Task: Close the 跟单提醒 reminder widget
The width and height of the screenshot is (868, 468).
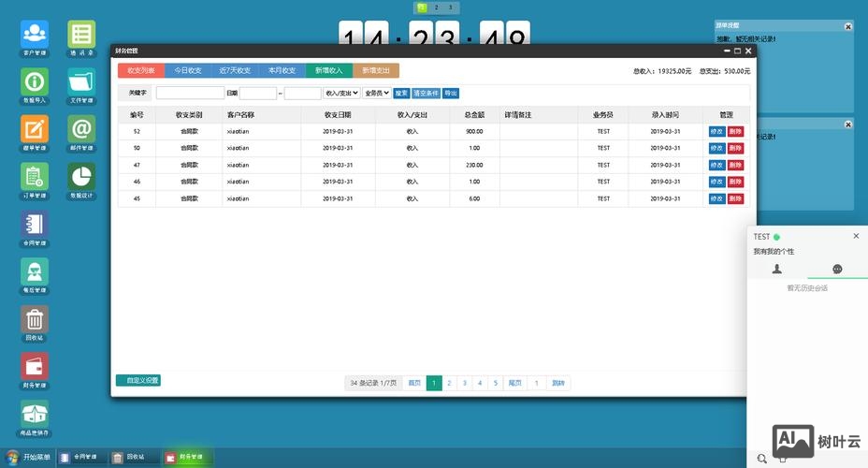Action: click(848, 26)
